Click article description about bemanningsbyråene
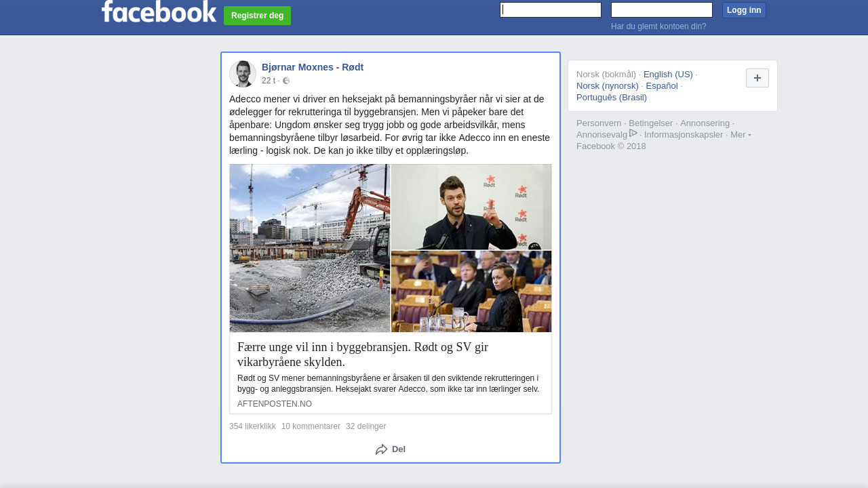This screenshot has width=868, height=488. click(x=388, y=384)
